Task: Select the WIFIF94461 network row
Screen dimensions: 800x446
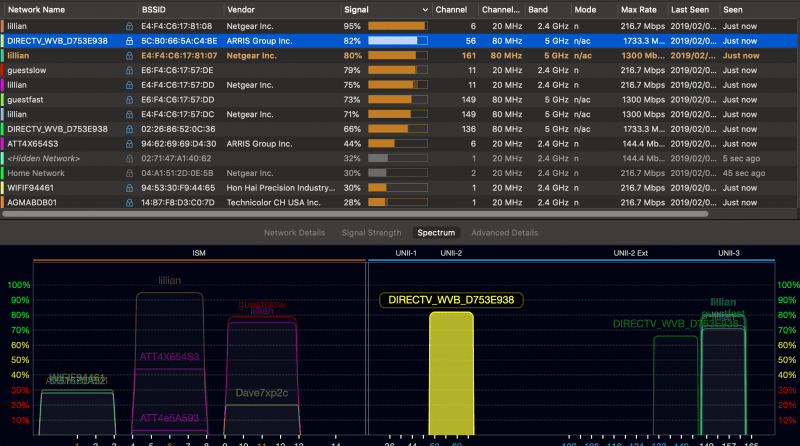Action: (398, 188)
